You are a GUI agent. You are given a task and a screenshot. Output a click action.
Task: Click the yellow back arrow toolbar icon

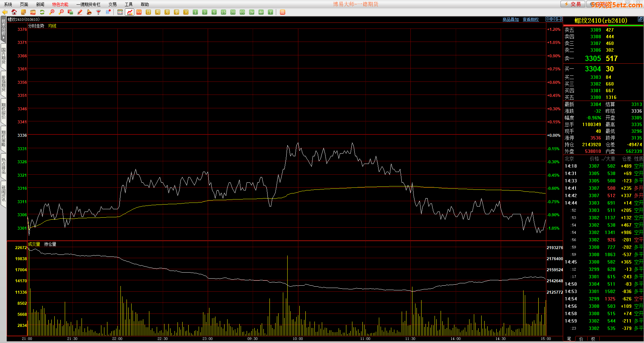[5, 12]
